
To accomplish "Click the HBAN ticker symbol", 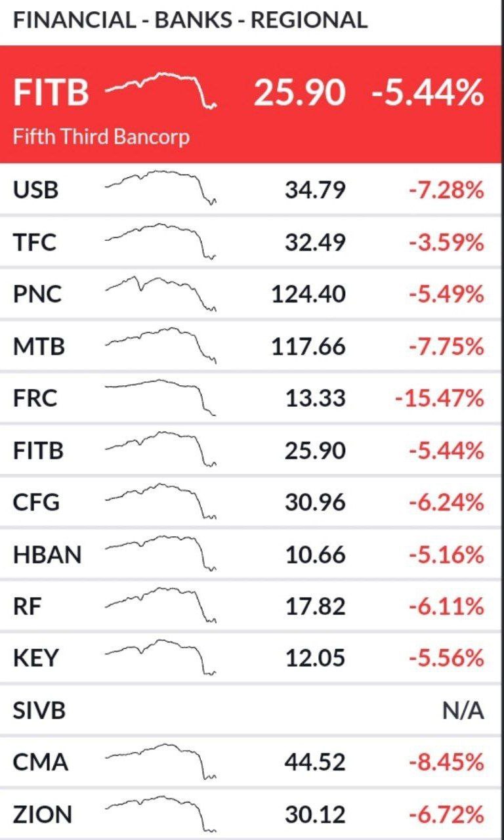I will tap(47, 555).
